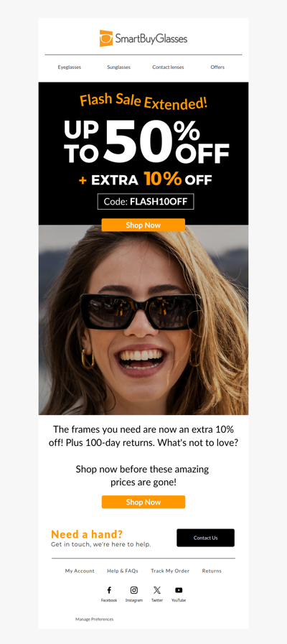Select Sunglasses in top navigation
The height and width of the screenshot is (644, 287).
click(118, 67)
